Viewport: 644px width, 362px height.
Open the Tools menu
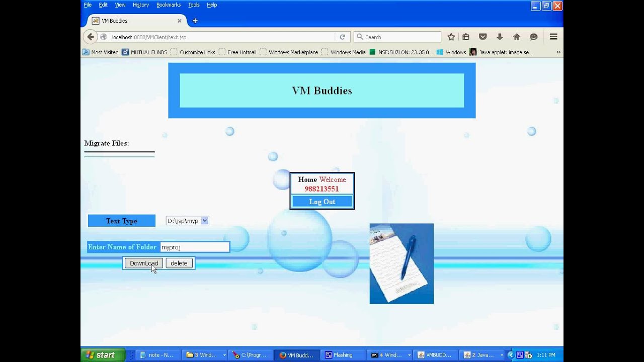pyautogui.click(x=194, y=5)
